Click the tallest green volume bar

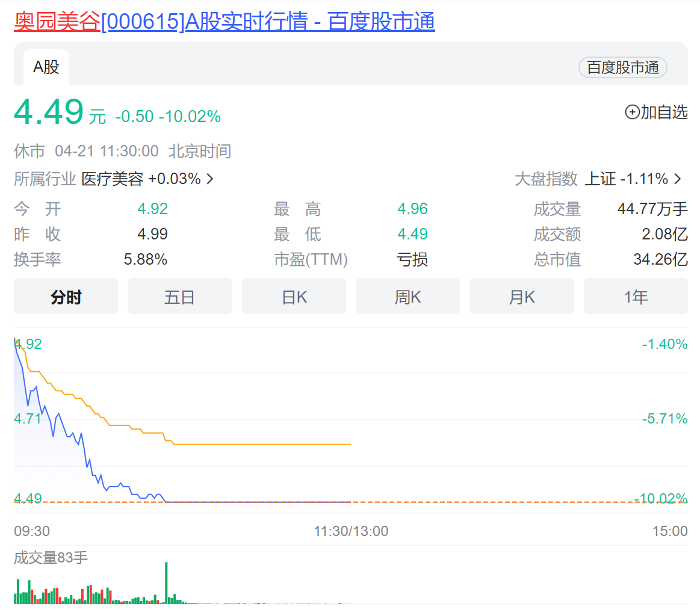click(x=167, y=583)
